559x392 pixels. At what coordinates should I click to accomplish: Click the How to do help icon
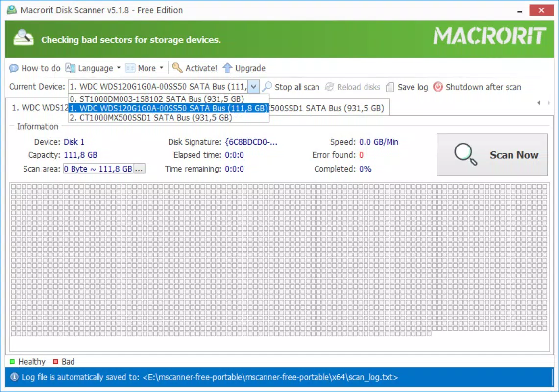(14, 68)
